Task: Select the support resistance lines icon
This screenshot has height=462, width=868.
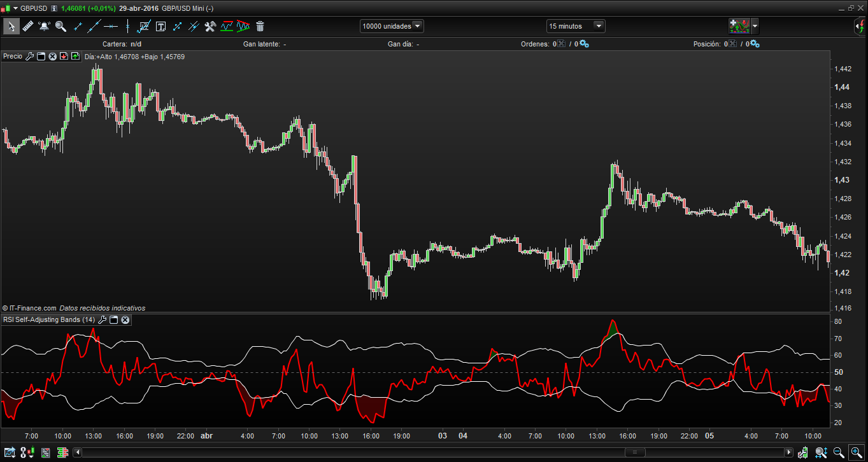Action: pos(227,26)
